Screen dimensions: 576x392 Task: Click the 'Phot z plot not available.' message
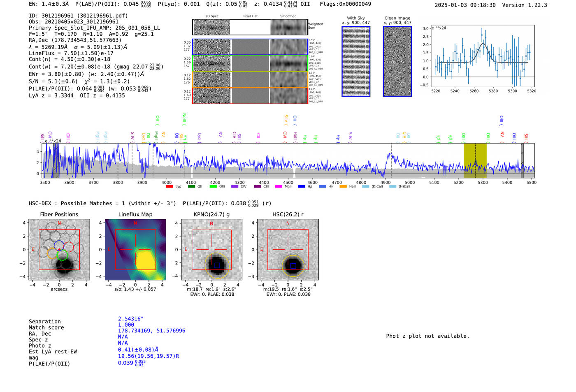click(x=427, y=336)
